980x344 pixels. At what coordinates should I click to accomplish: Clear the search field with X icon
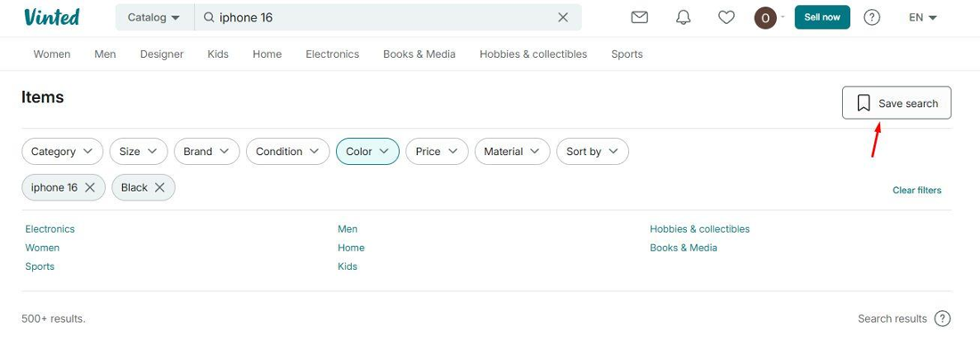click(x=563, y=18)
